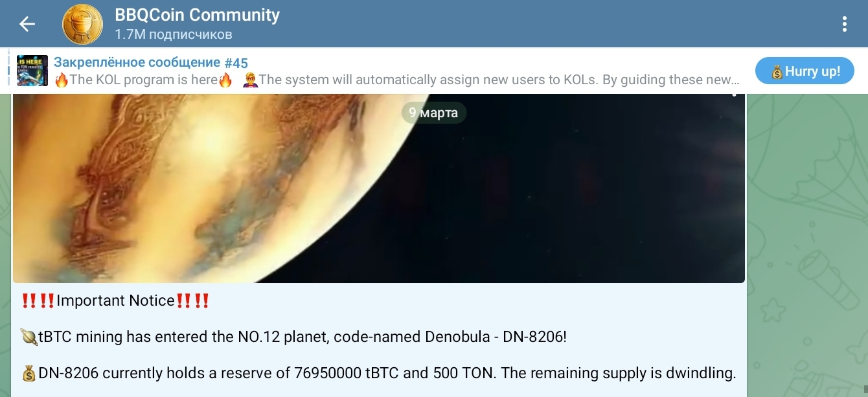
Task: Open the "BBQCoin Community" channel title
Action: click(197, 15)
